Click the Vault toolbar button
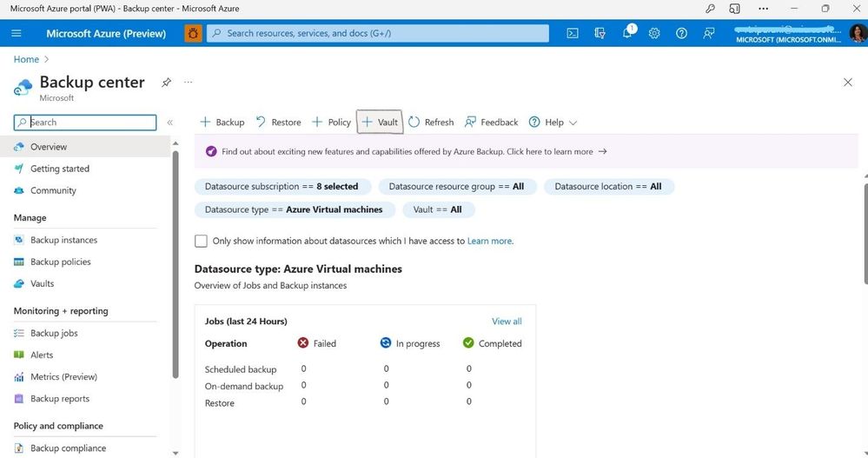The image size is (868, 458). click(380, 122)
